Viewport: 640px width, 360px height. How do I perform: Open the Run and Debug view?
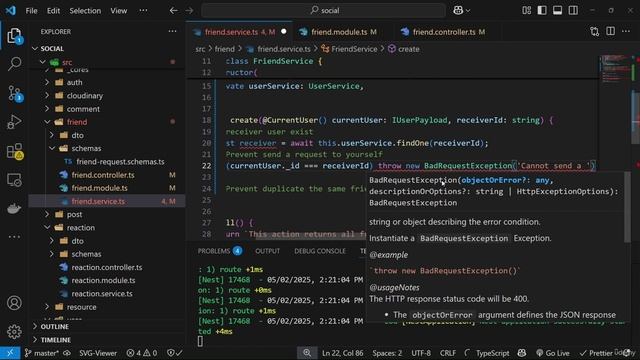[14, 122]
